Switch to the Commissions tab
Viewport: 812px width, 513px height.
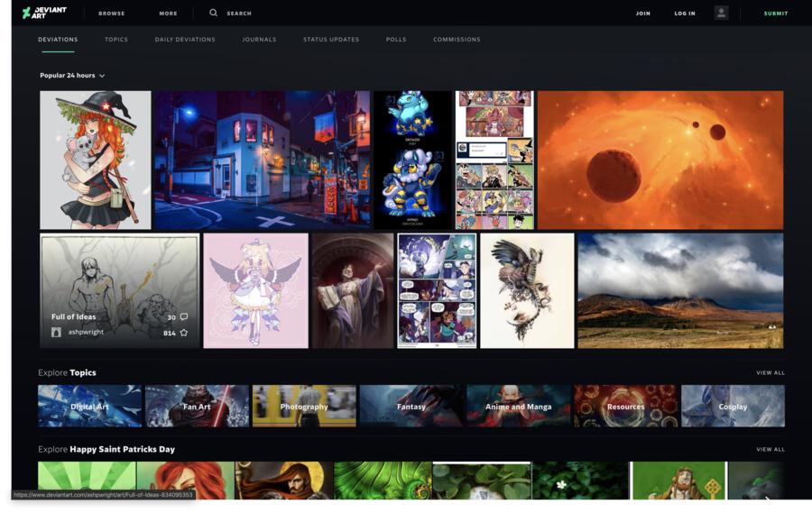pyautogui.click(x=457, y=40)
